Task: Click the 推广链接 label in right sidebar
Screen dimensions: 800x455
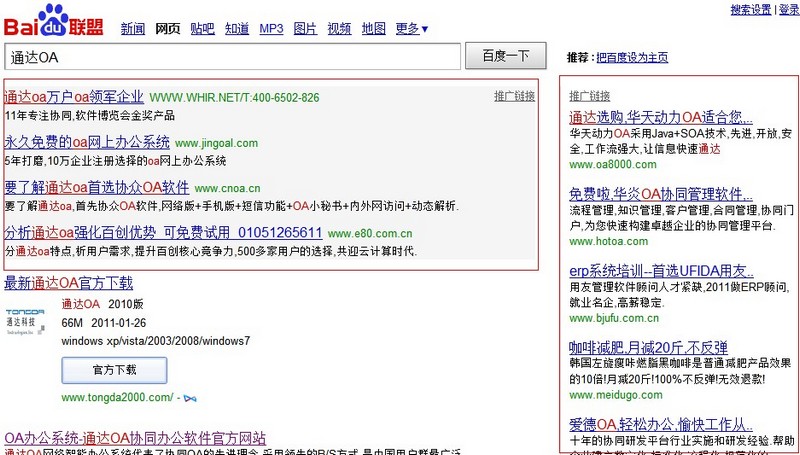Action: 590,96
